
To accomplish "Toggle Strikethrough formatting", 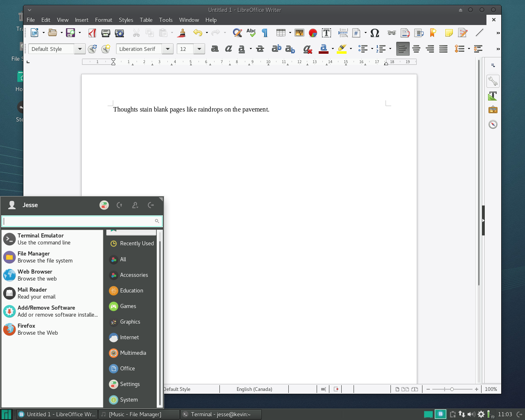I will (260, 49).
